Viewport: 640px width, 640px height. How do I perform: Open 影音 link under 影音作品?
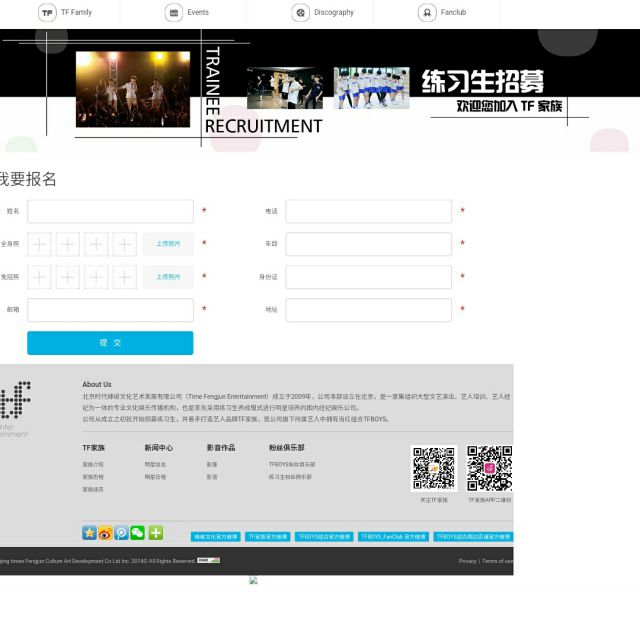(212, 477)
